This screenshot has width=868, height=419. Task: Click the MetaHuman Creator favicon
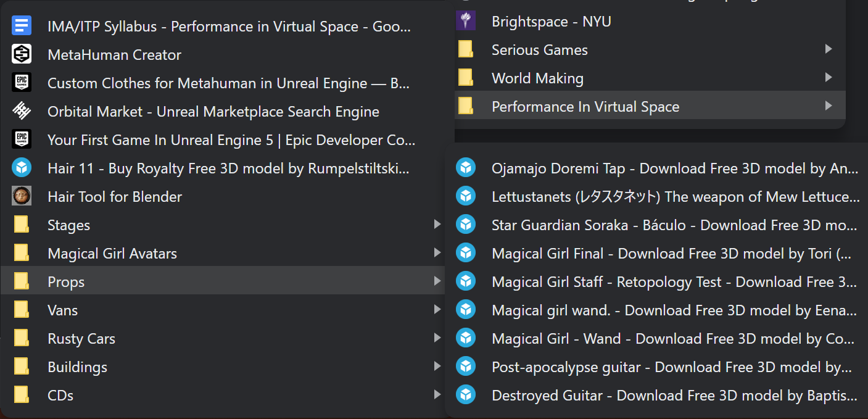22,55
